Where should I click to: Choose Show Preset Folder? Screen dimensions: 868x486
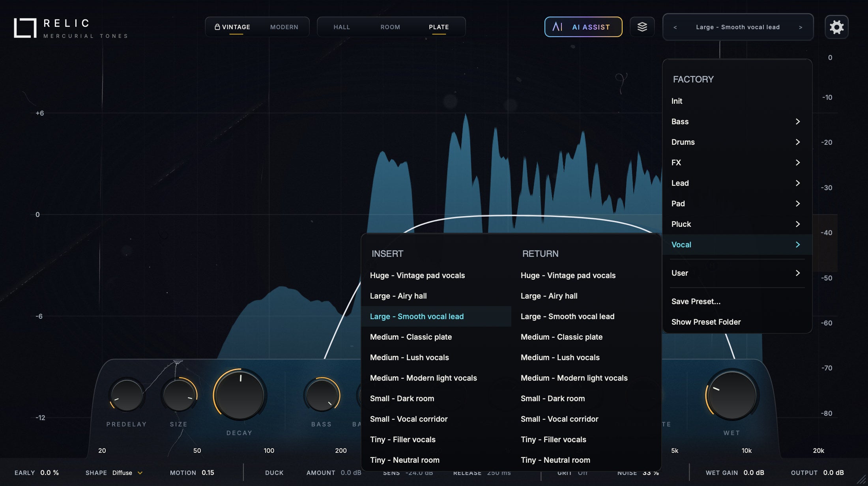click(737, 322)
